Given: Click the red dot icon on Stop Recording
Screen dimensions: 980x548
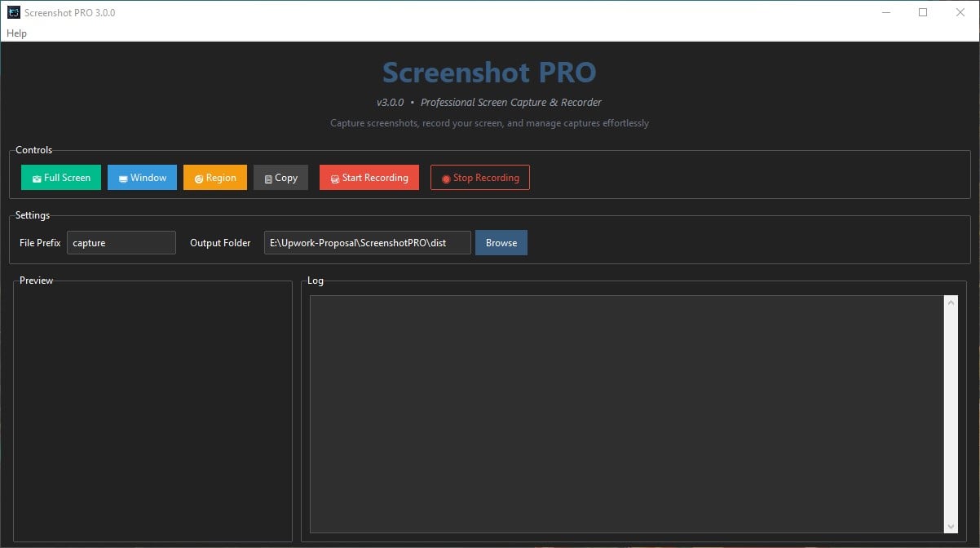Looking at the screenshot, I should click(x=445, y=177).
